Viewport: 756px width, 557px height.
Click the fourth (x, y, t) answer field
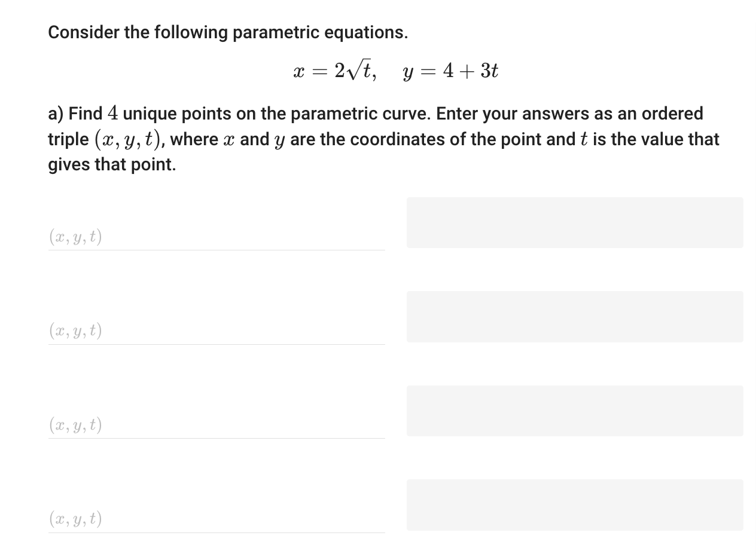pos(215,522)
